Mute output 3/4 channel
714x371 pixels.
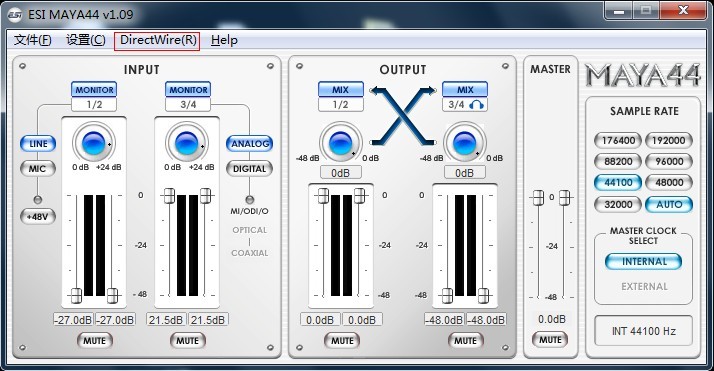465,341
